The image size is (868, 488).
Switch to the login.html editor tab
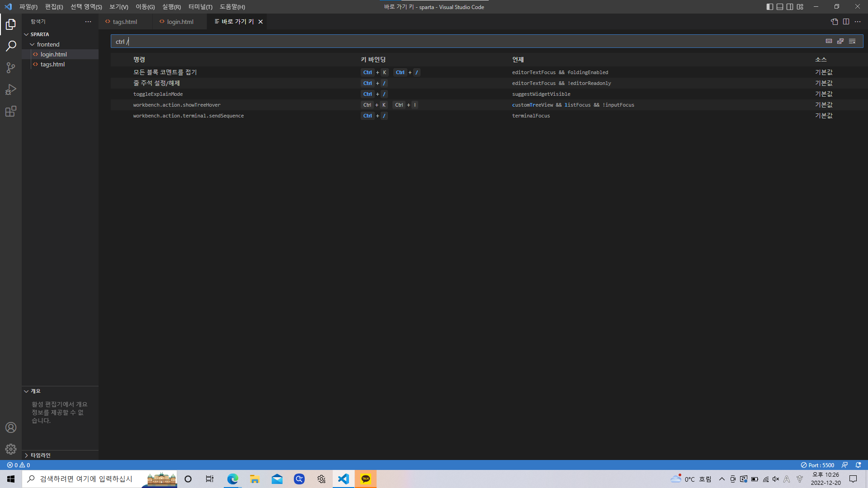click(180, 22)
